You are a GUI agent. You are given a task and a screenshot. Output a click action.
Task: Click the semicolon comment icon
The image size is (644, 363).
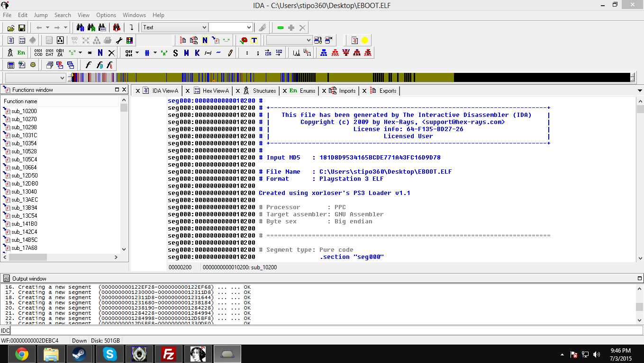coord(258,53)
